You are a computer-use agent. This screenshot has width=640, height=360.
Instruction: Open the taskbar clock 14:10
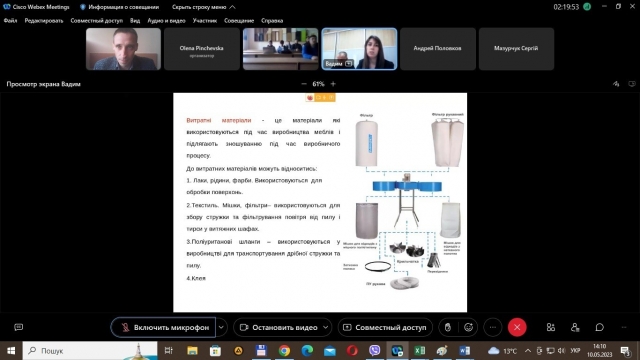pyautogui.click(x=600, y=351)
